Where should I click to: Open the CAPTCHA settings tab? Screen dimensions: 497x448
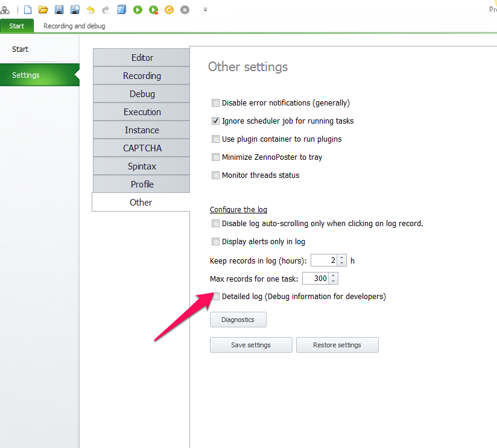point(141,148)
